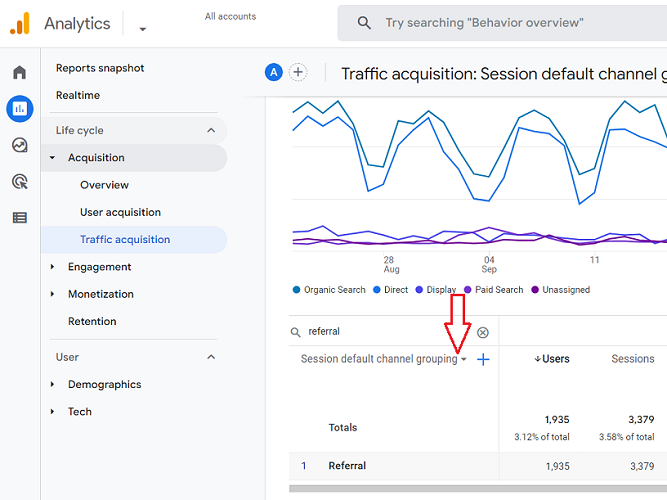The width and height of the screenshot is (667, 500).
Task: Click Referral row Users value 1,935
Action: [x=557, y=466]
